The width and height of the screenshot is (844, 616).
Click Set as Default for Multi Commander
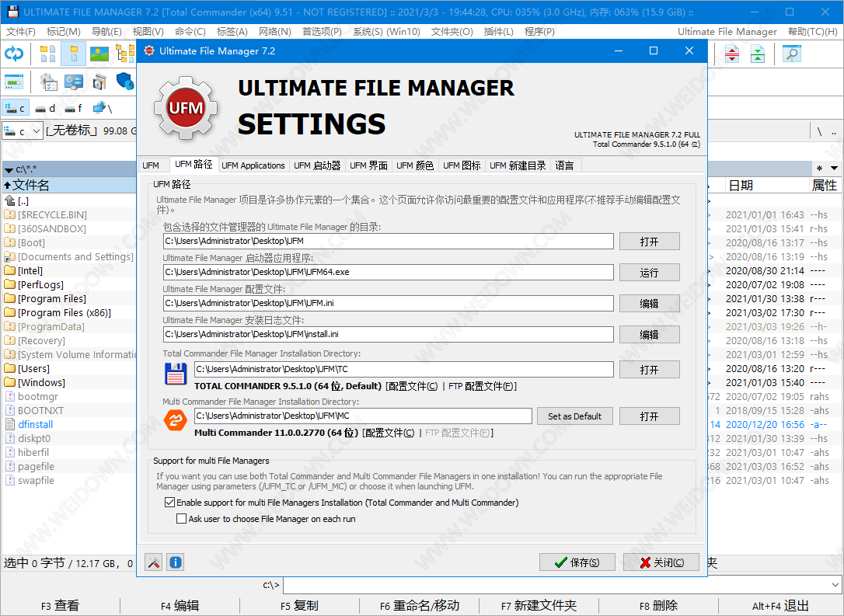pyautogui.click(x=575, y=416)
